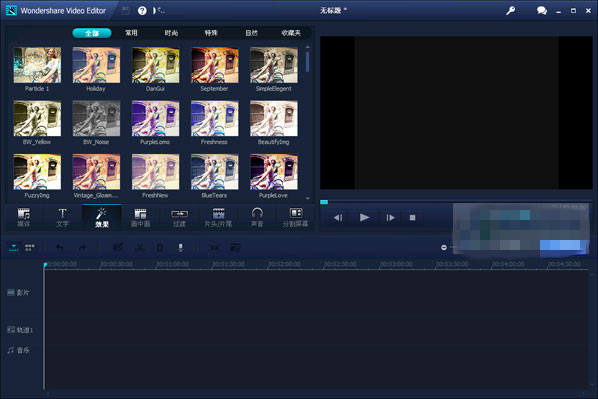Click the scissors split icon
The width and height of the screenshot is (598, 399).
point(140,248)
